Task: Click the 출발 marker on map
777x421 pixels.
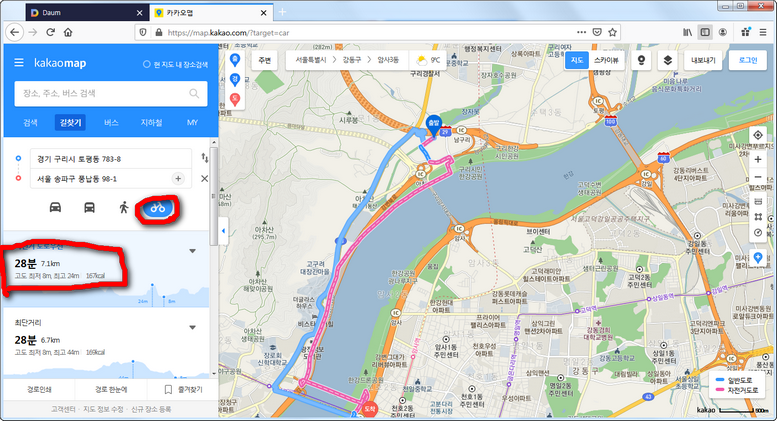Action: pyautogui.click(x=434, y=126)
